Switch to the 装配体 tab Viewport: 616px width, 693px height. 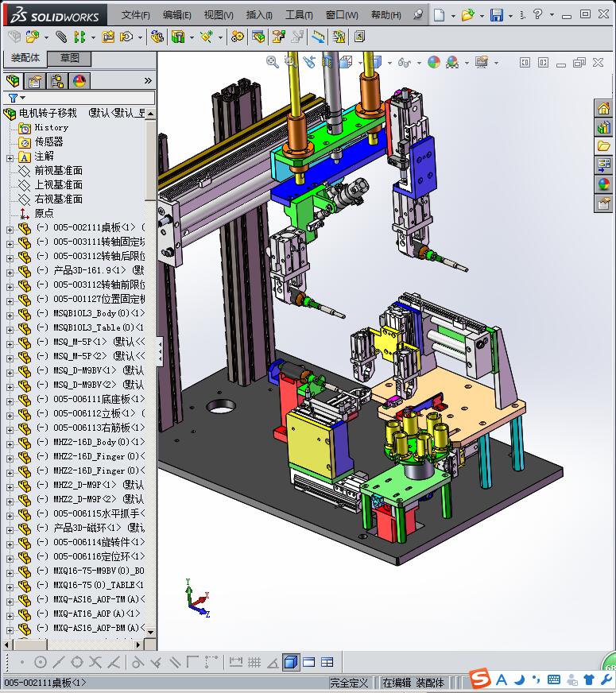(x=25, y=58)
